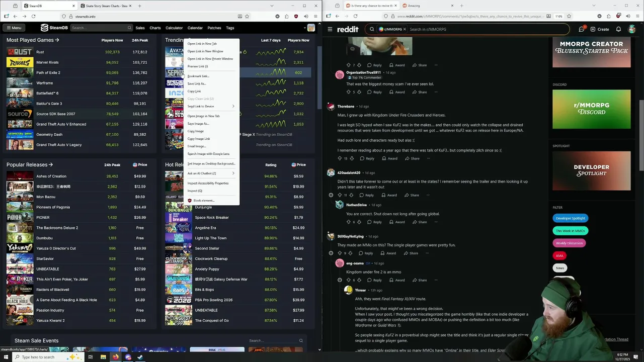Open SteamDB user avatar dropdown
The image size is (644, 362).
(x=311, y=28)
